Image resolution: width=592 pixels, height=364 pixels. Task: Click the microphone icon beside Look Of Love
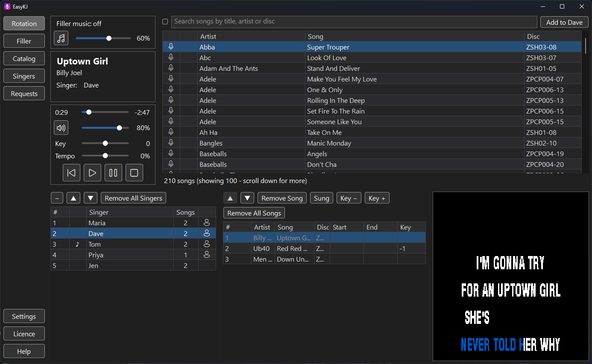click(x=171, y=58)
